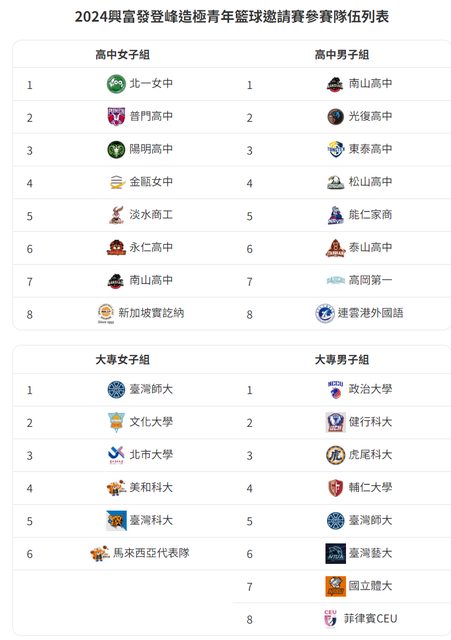The image size is (451, 640).
Task: Click the 普門高中 team logo
Action: 116,117
